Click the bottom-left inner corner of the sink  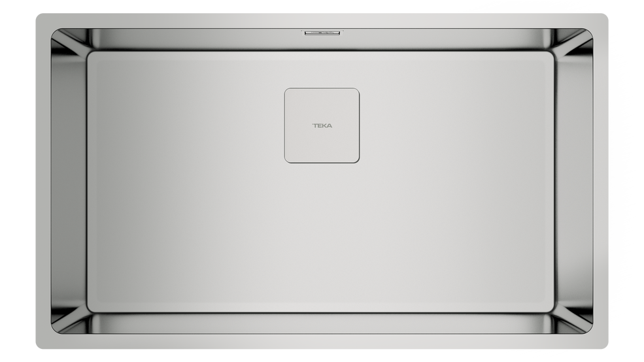pyautogui.click(x=70, y=320)
